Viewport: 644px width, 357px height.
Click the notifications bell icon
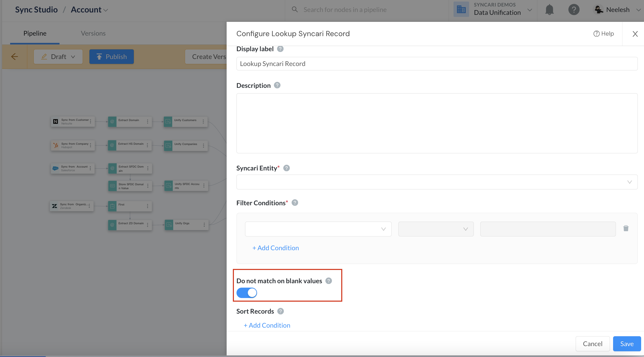(x=549, y=10)
